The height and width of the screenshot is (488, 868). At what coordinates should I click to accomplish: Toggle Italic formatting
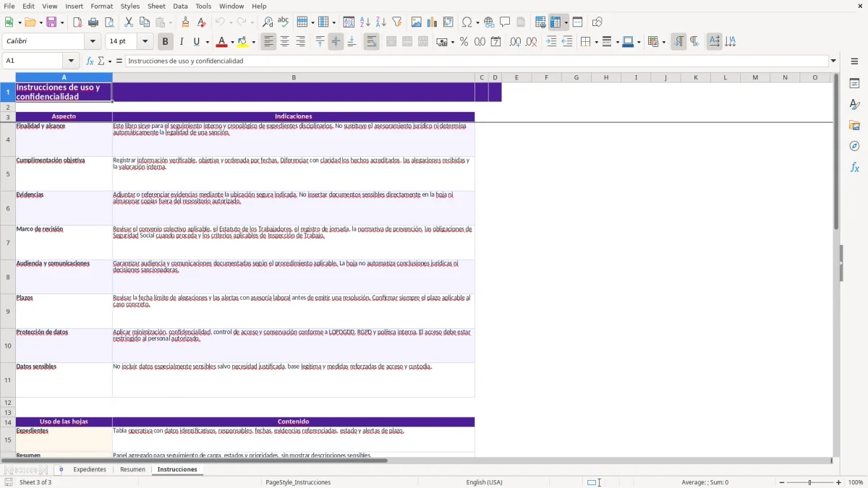[x=181, y=42]
